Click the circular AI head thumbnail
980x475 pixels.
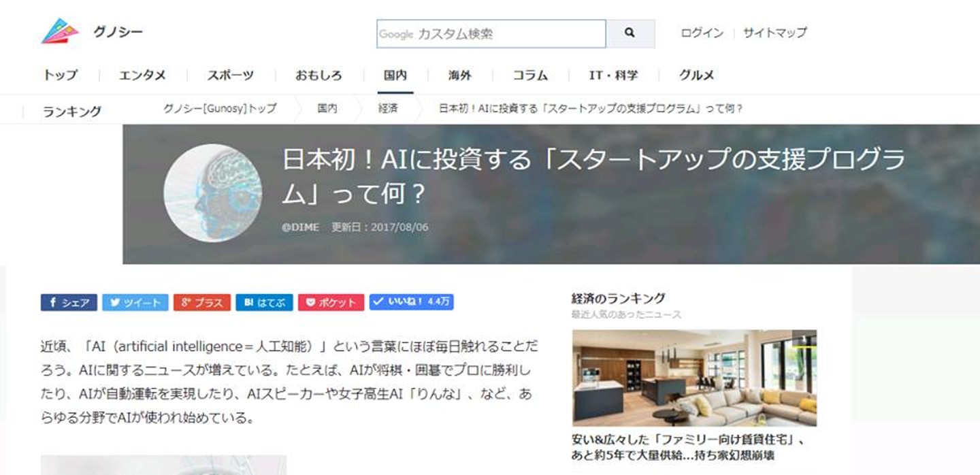213,193
